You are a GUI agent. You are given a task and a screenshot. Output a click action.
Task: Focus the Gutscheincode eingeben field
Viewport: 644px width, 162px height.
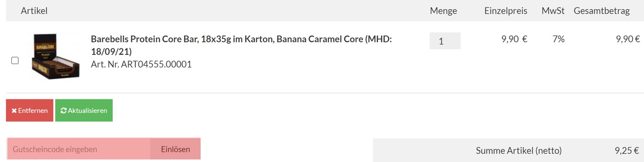(x=79, y=149)
